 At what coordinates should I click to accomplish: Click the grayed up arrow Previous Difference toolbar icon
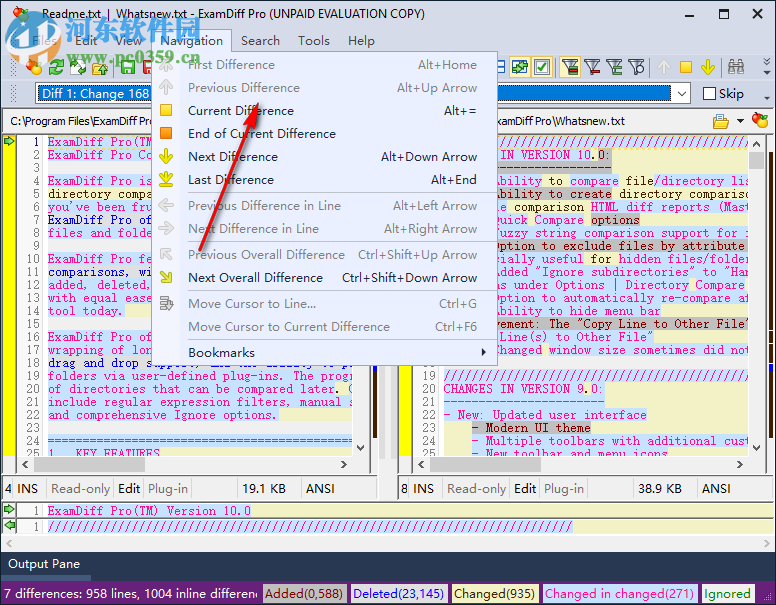pos(664,67)
